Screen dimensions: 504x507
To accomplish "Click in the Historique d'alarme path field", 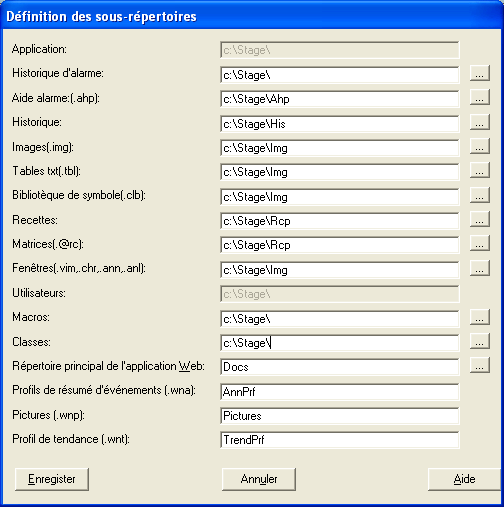I will pyautogui.click(x=340, y=75).
